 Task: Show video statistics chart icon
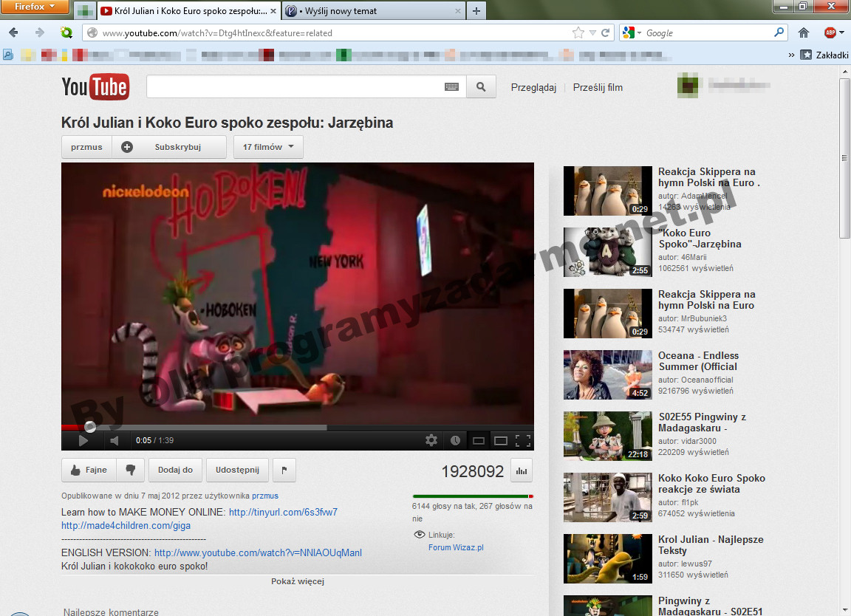pyautogui.click(x=522, y=470)
